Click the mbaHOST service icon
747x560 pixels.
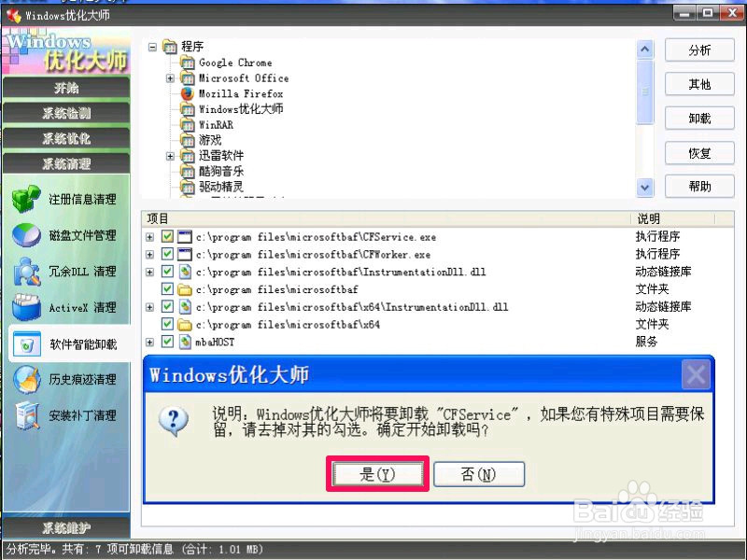tap(185, 342)
